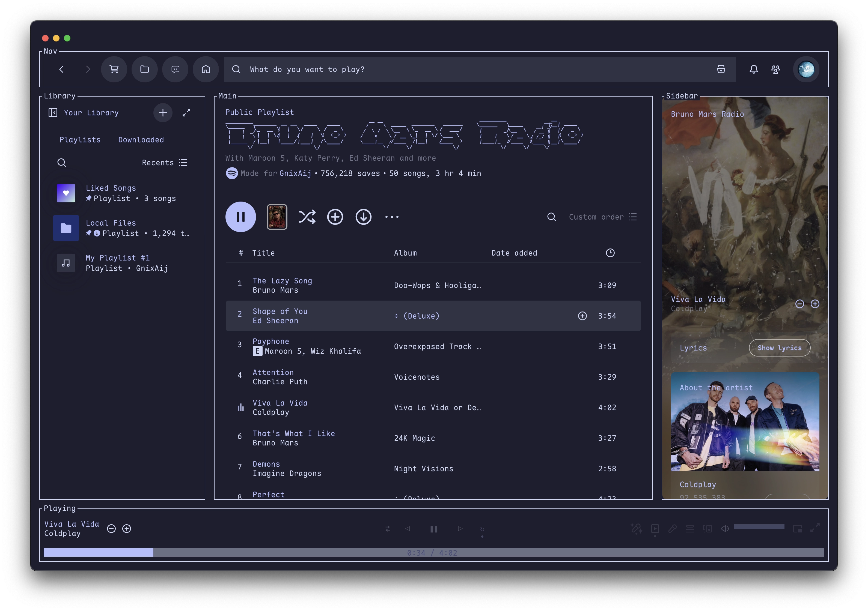Go forward with the right arrow in Nav

pyautogui.click(x=88, y=69)
